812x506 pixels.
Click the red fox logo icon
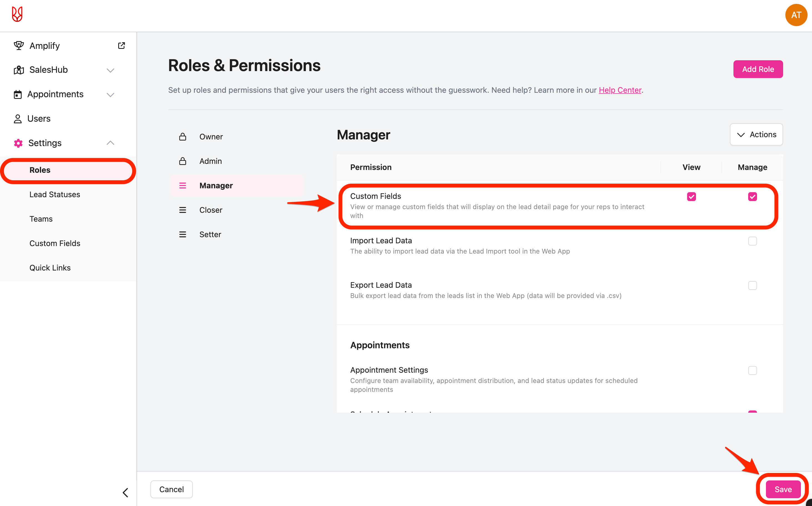(17, 14)
